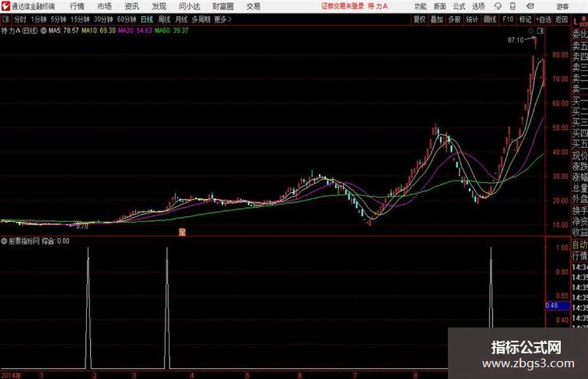The width and height of the screenshot is (588, 379).
Task: Click the 复权 toolbar button
Action: click(419, 19)
